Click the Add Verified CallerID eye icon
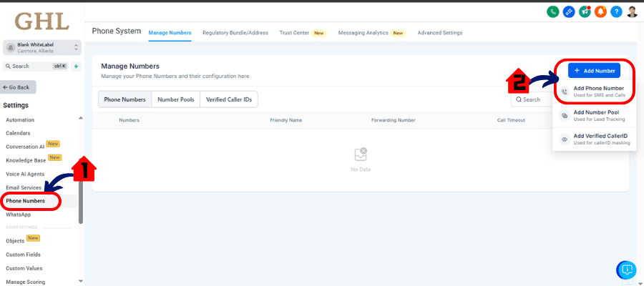Image resolution: width=644 pixels, height=286 pixels. click(x=565, y=139)
